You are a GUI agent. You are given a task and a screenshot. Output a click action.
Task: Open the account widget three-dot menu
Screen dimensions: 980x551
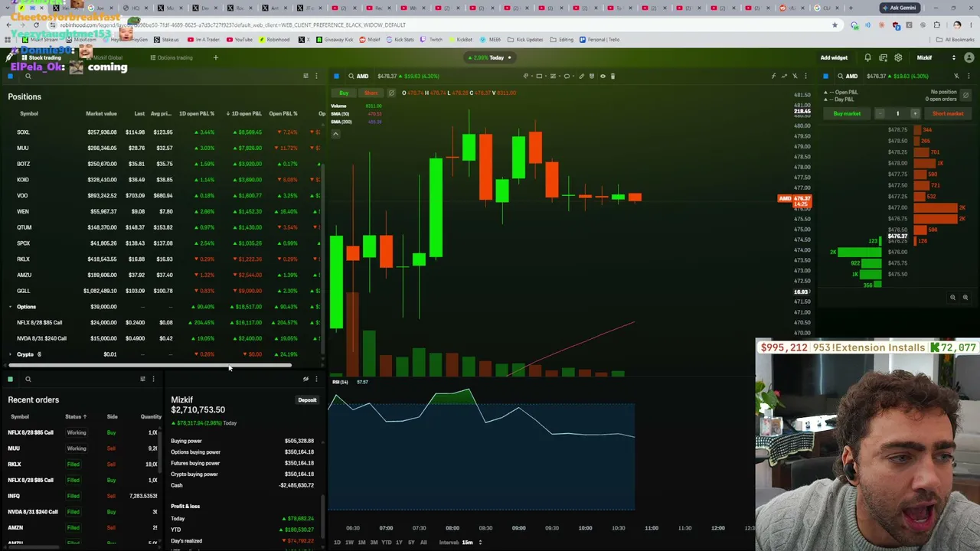316,379
